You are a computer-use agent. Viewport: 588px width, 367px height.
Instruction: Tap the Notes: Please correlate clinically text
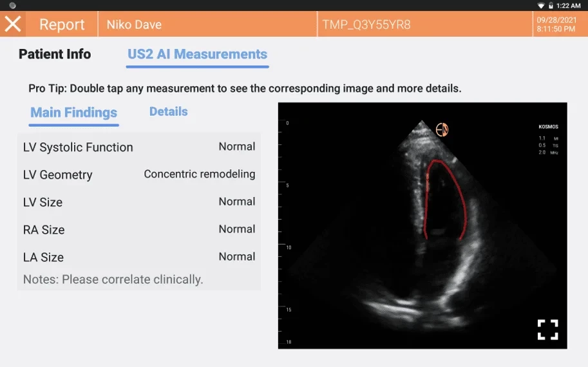click(x=113, y=279)
